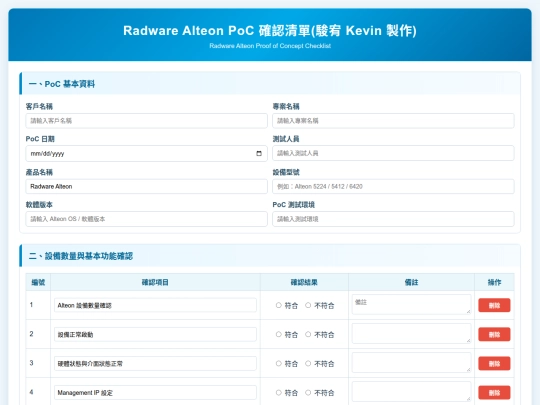Click the 客戶名稱 input field
Viewport: 540px width, 405px height.
(x=146, y=121)
